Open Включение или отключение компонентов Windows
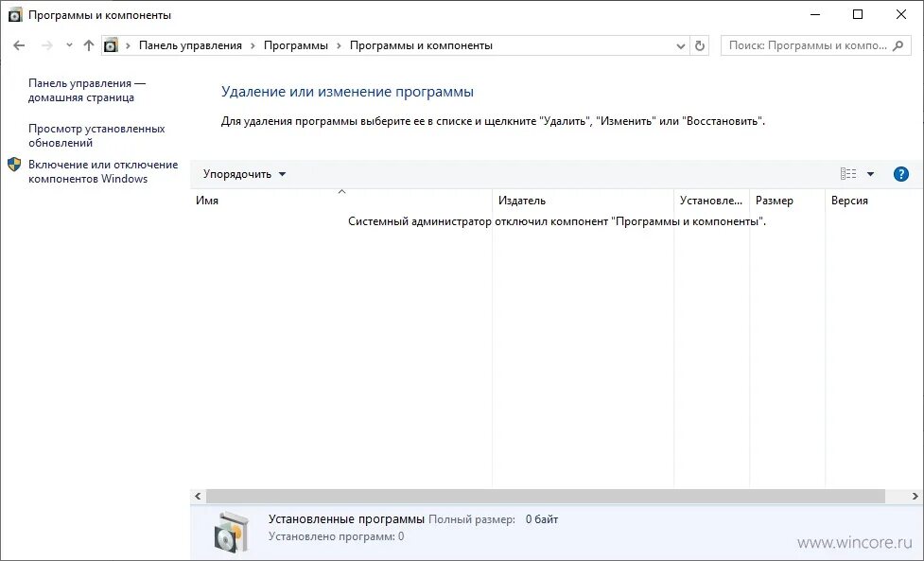 click(103, 171)
